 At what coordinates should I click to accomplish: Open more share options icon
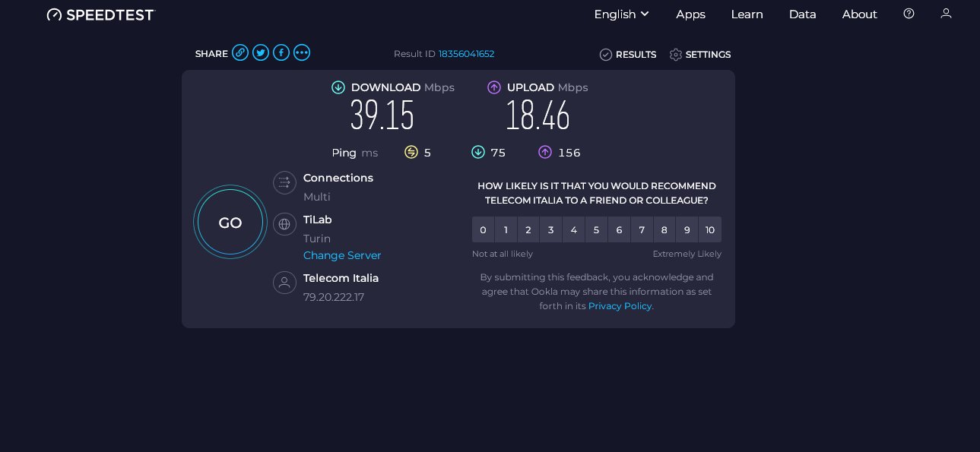(x=302, y=52)
